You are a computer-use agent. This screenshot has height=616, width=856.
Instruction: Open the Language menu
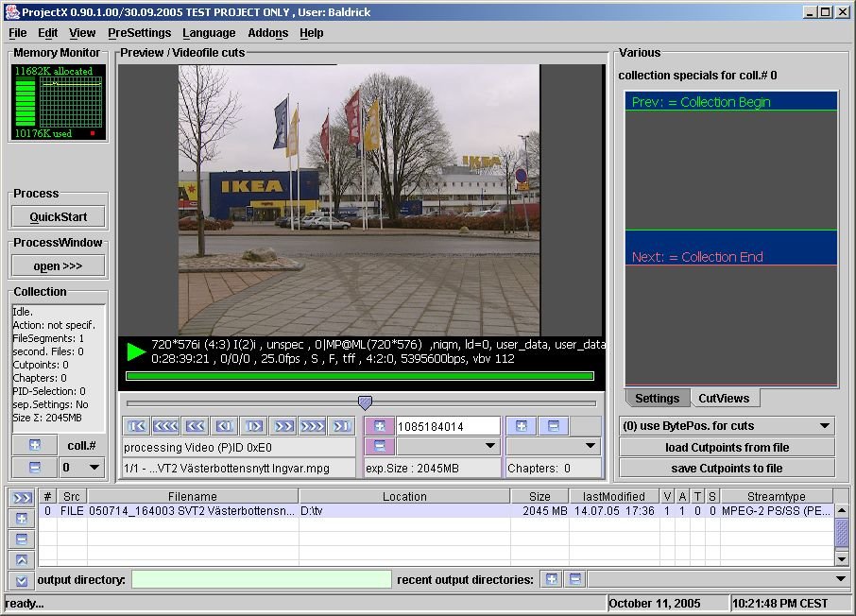(x=209, y=33)
